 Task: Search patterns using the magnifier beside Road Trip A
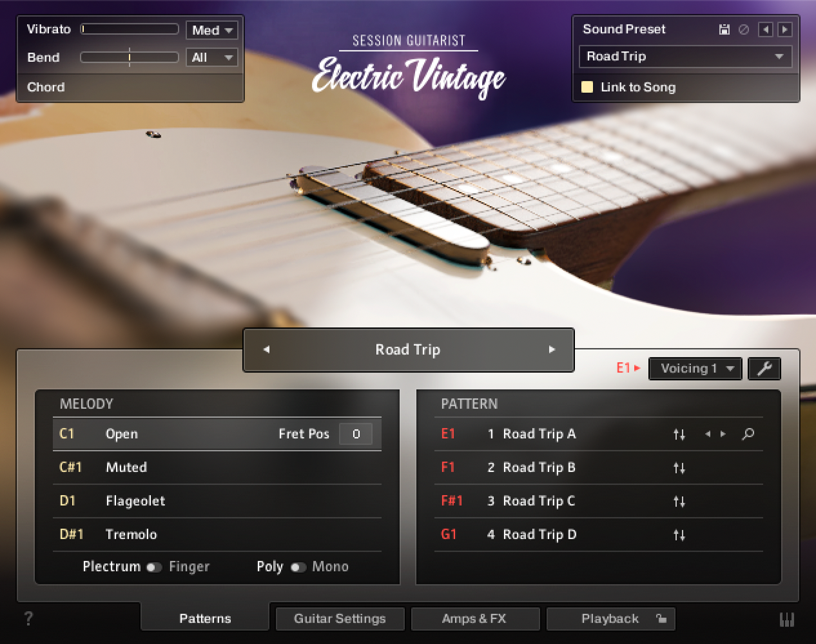click(748, 434)
